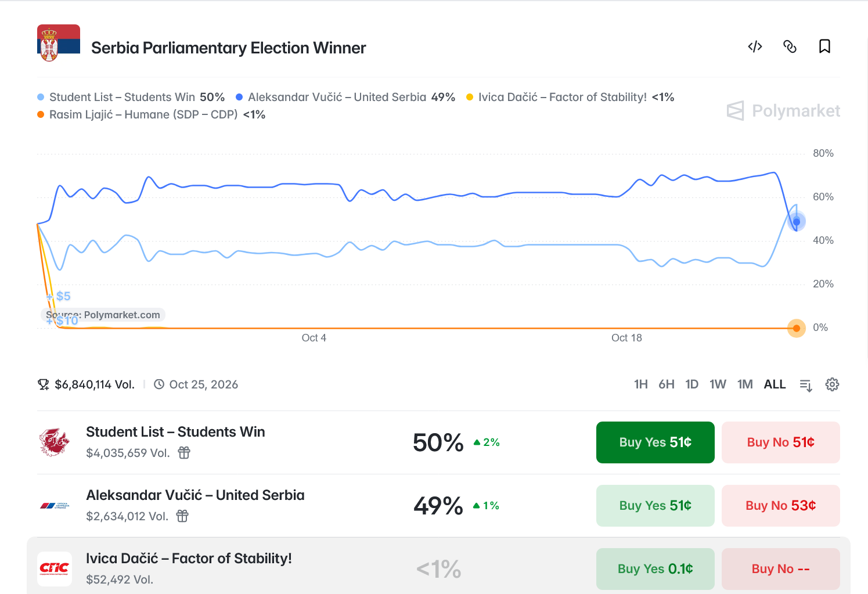Toggle Rasim Ljajić legend entry
868x594 pixels.
click(x=152, y=114)
